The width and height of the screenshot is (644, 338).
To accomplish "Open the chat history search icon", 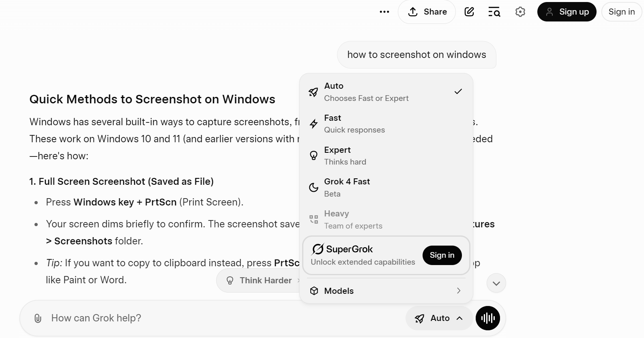I will [494, 12].
